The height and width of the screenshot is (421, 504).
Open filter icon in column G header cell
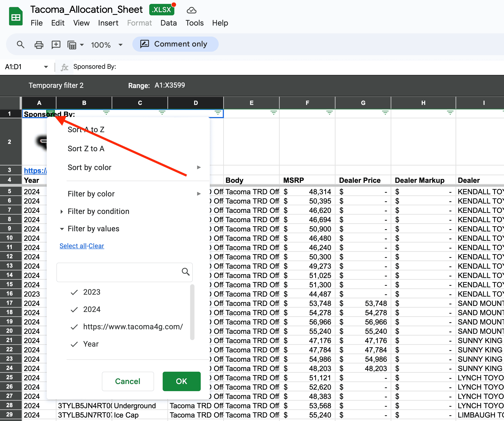coord(385,112)
